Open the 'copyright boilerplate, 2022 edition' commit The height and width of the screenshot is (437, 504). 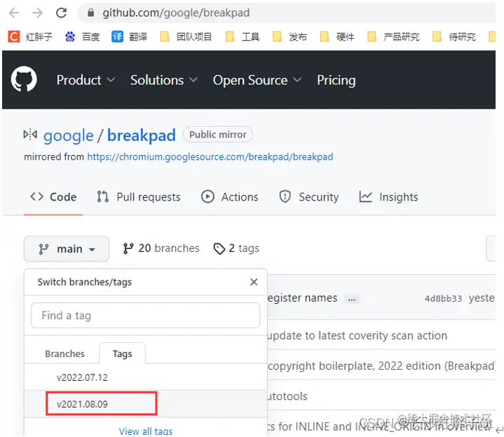tap(381, 366)
